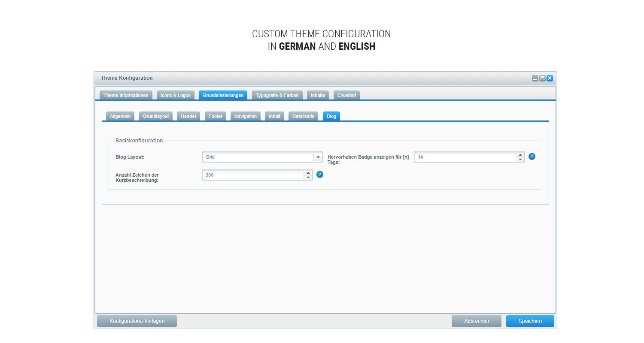
Task: Select the Allgemein sub-tab
Action: coord(120,116)
